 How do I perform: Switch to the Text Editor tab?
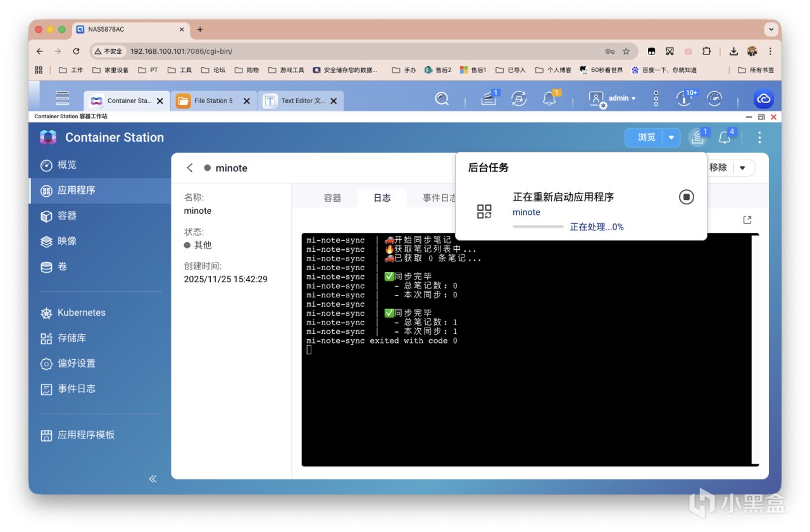301,101
